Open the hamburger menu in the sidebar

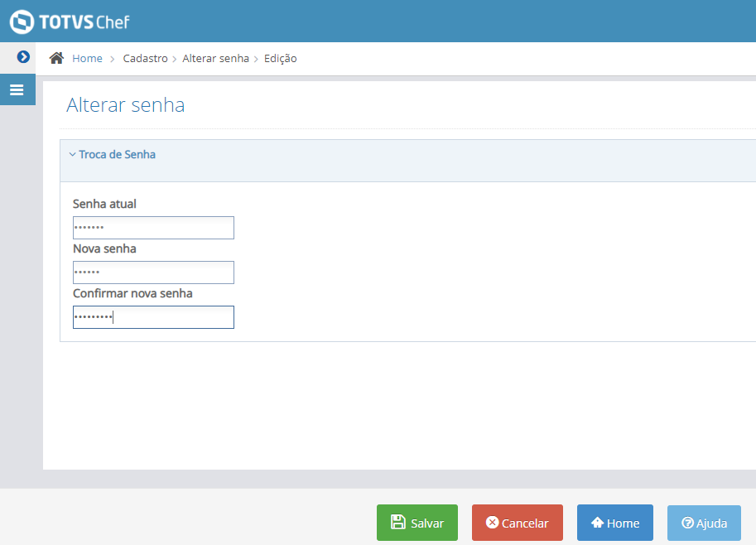pyautogui.click(x=17, y=89)
